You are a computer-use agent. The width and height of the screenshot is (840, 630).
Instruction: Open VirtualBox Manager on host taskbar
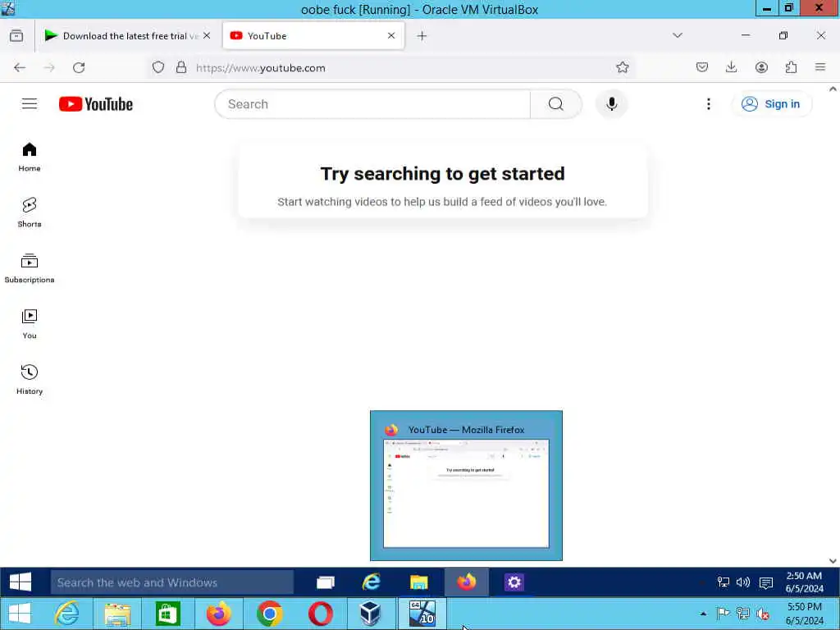[x=370, y=614]
